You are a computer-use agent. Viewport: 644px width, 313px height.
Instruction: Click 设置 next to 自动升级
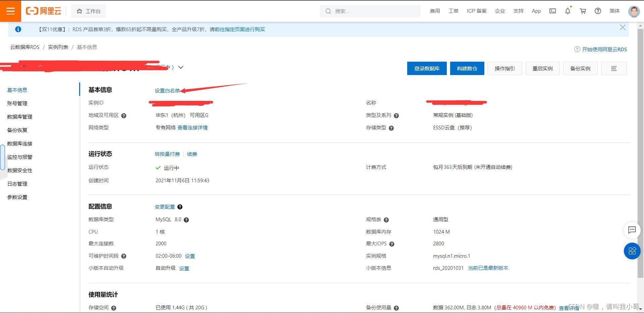(x=184, y=268)
